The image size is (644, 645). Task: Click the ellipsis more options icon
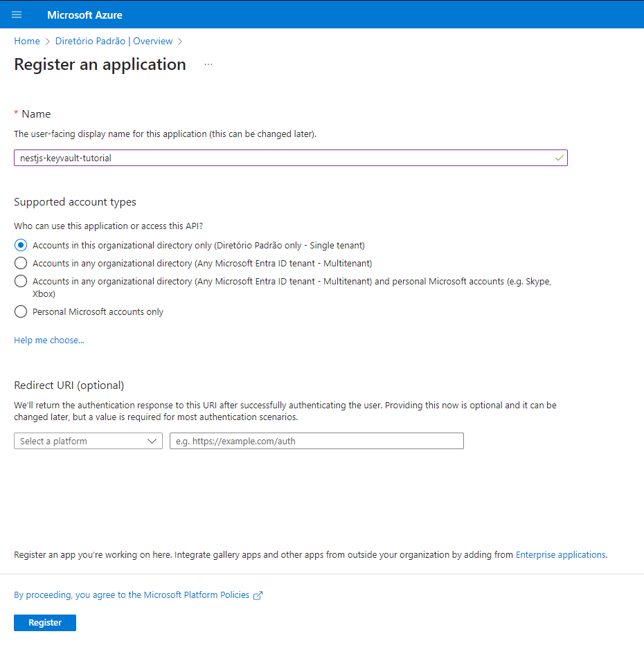[208, 64]
